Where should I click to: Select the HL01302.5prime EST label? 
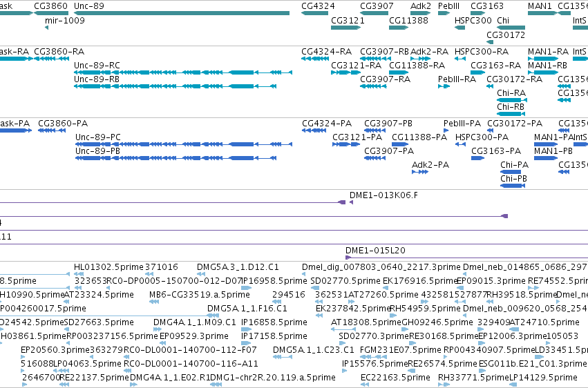108,267
